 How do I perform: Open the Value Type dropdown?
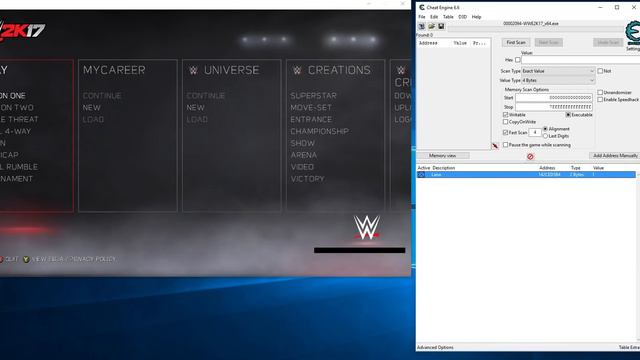(558, 80)
